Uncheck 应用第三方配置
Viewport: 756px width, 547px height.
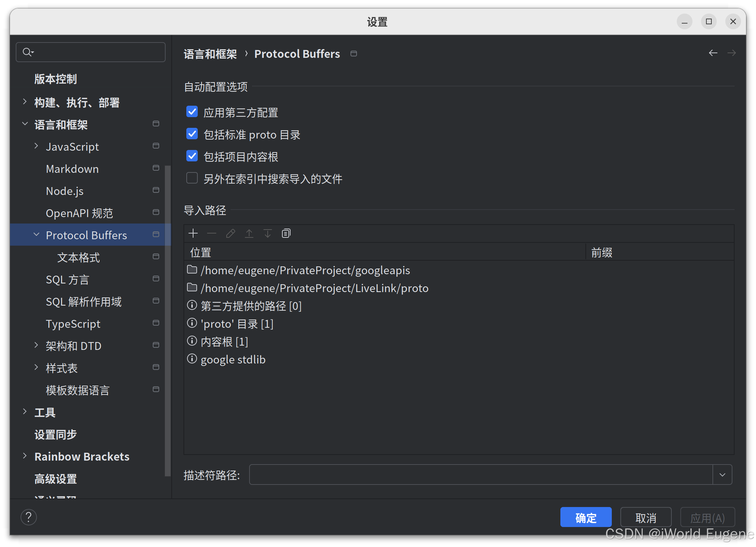[x=192, y=112]
